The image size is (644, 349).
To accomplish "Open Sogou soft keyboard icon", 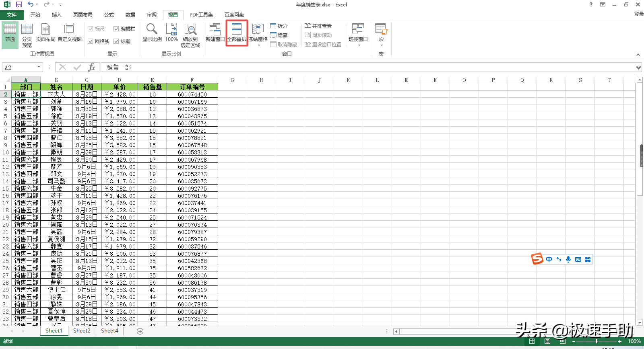I will (x=578, y=259).
